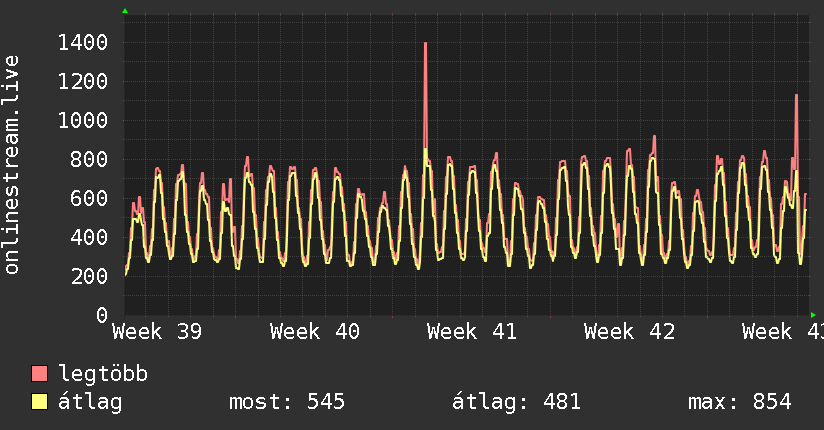Click the most: 545 statistic
The width and height of the screenshot is (824, 430).
click(x=287, y=402)
